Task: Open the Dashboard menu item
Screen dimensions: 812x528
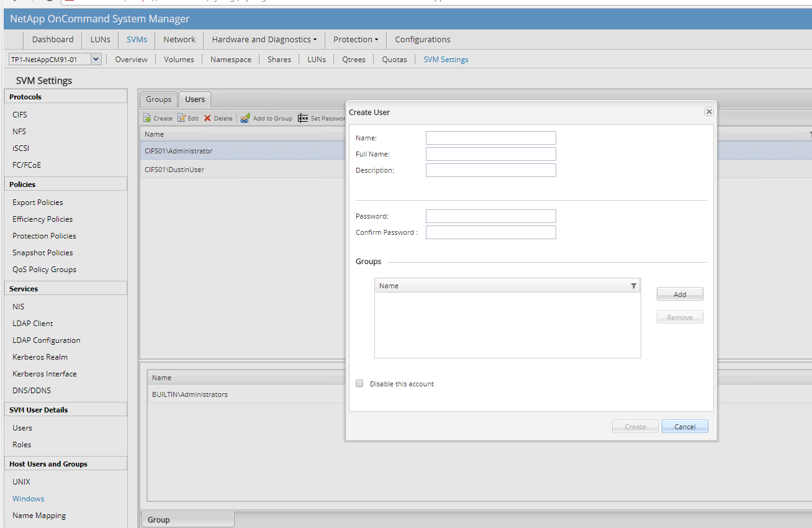Action: tap(53, 39)
